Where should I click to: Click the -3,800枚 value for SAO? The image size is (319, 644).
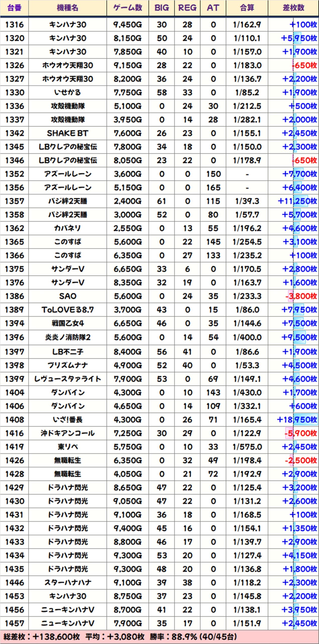click(x=301, y=296)
